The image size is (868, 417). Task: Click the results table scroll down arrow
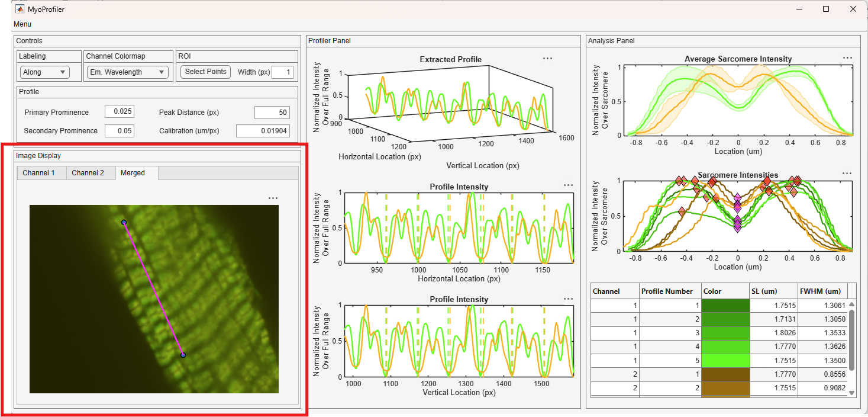[x=852, y=393]
